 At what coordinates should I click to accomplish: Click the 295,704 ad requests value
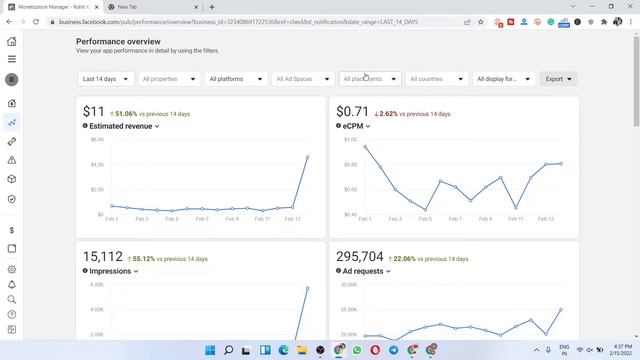pyautogui.click(x=360, y=256)
